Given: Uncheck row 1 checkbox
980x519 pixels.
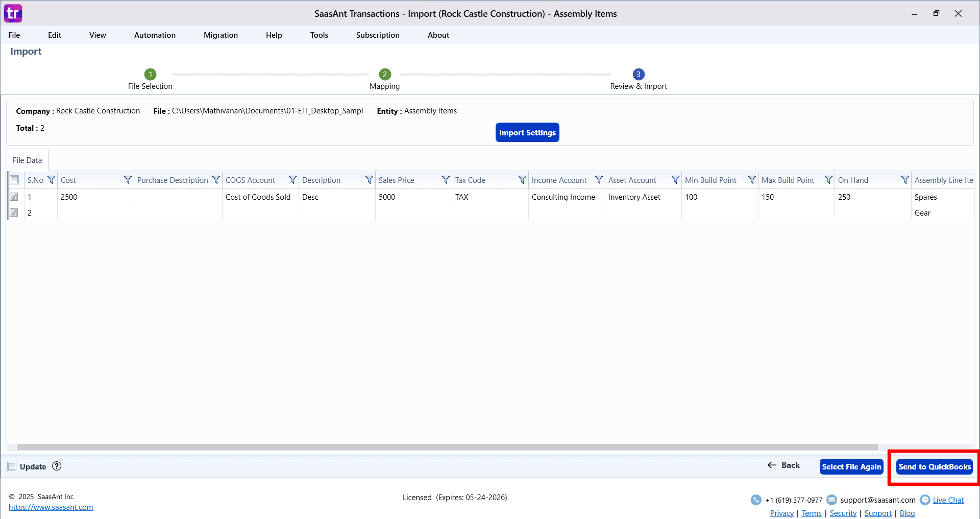Looking at the screenshot, I should (x=14, y=197).
